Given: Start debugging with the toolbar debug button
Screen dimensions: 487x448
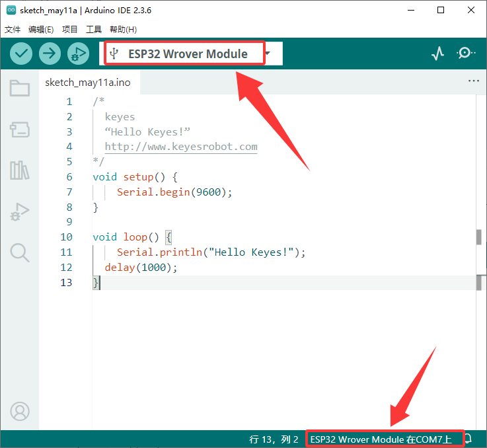Looking at the screenshot, I should click(x=78, y=54).
